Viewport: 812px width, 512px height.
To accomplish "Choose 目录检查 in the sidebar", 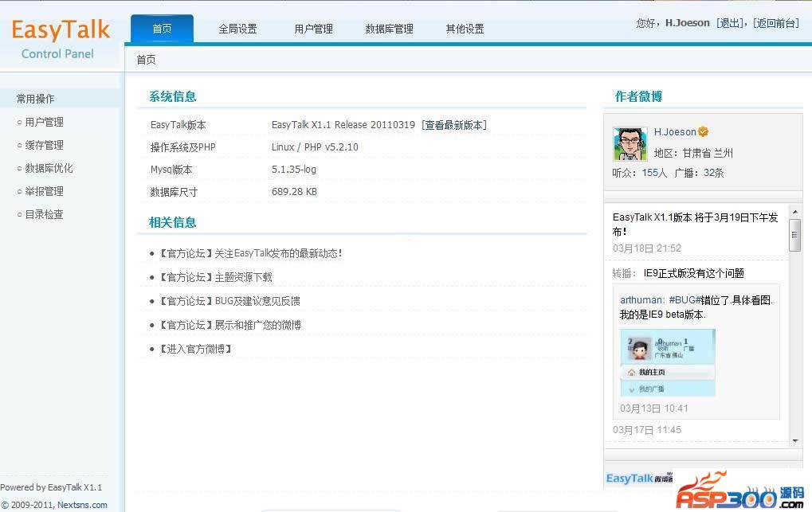I will [x=44, y=214].
